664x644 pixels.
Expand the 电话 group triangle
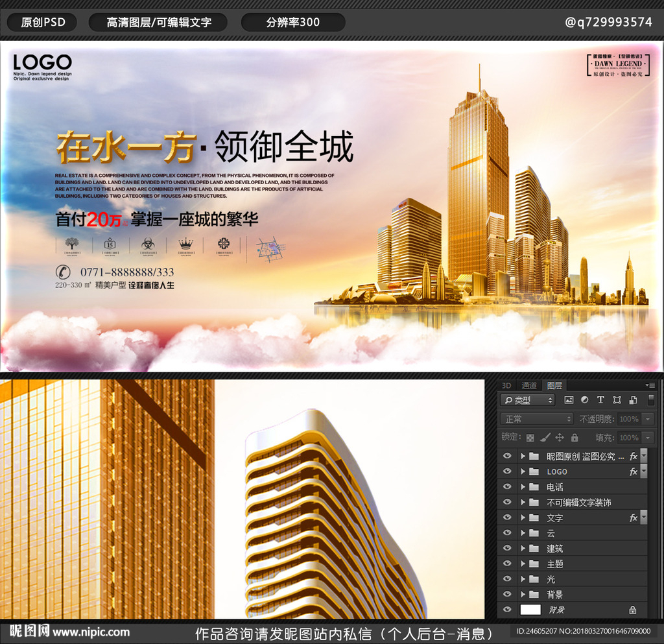pos(523,487)
